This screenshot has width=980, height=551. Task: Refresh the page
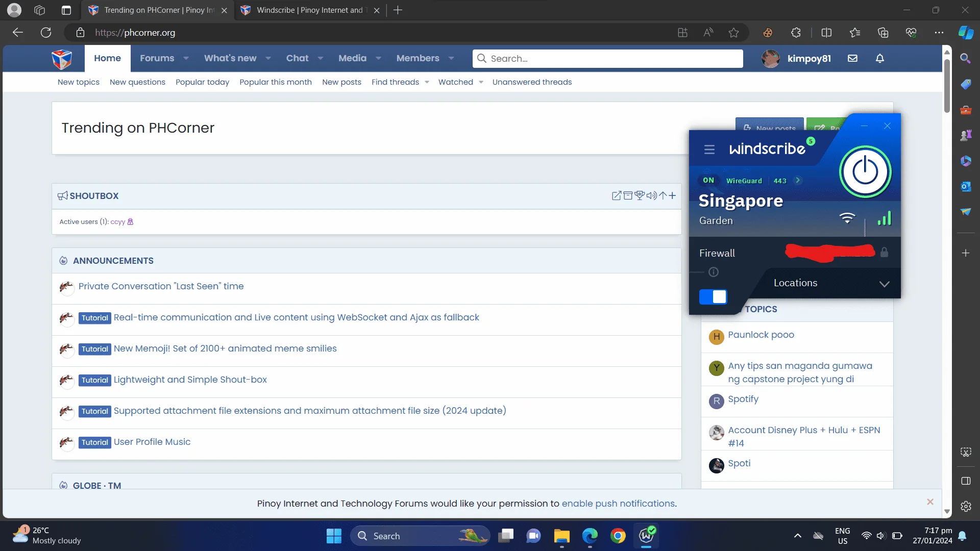(x=46, y=33)
